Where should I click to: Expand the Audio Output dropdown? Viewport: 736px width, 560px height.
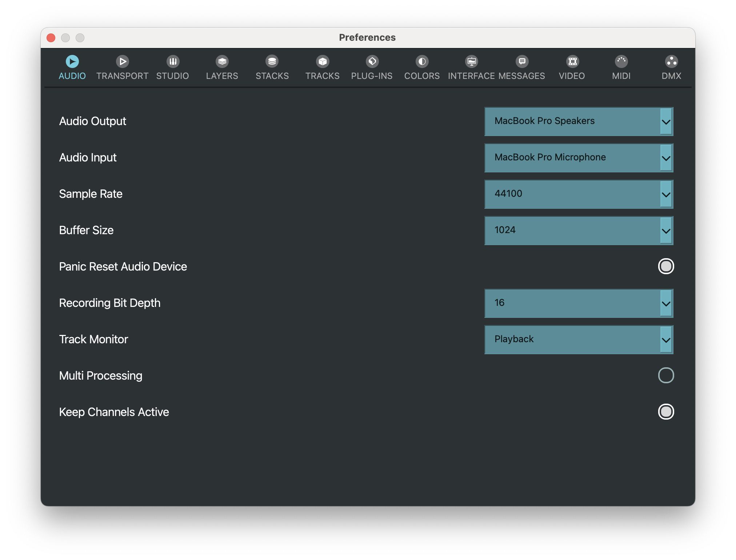[579, 121]
